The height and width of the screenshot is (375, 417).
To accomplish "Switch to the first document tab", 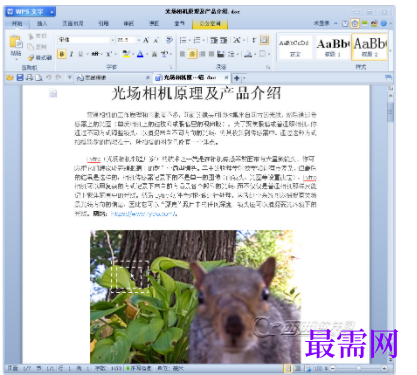I will click(112, 78).
